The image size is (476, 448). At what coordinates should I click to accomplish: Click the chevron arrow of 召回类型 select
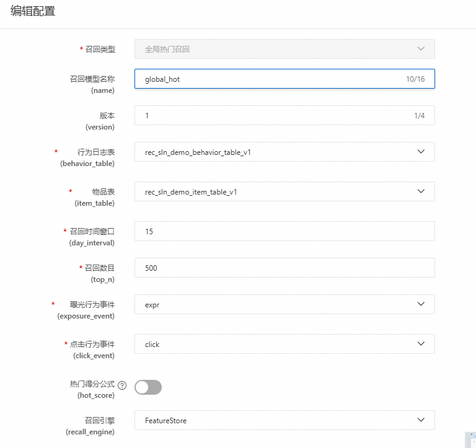[x=421, y=48]
